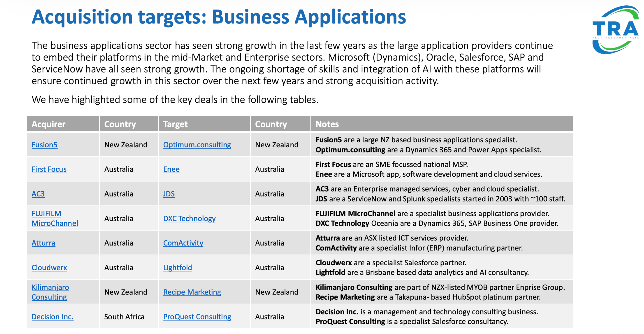Image resolution: width=644 pixels, height=334 pixels.
Task: Open the Recipe Marketing link
Action: click(192, 292)
